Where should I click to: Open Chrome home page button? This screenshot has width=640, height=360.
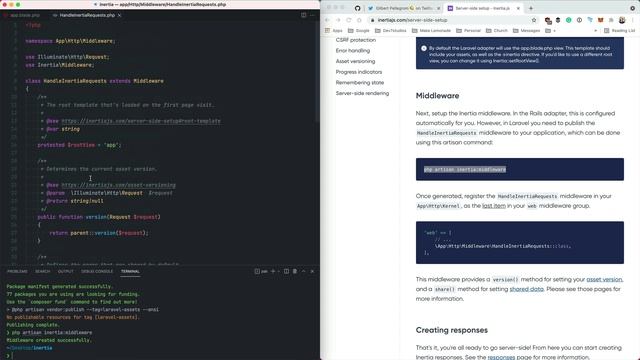coord(359,20)
